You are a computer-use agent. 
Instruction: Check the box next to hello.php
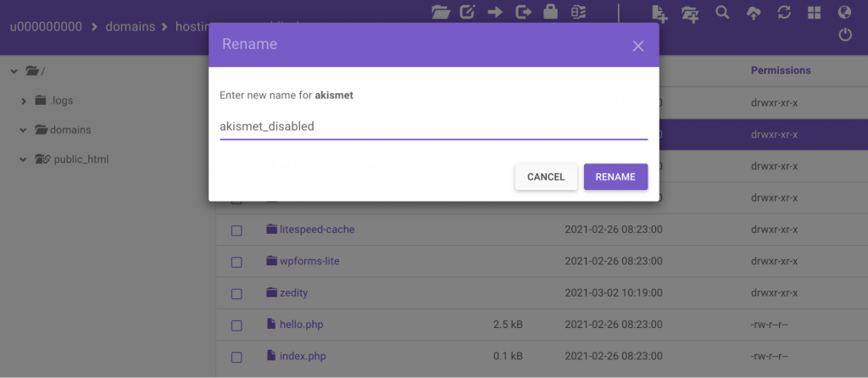coord(236,325)
